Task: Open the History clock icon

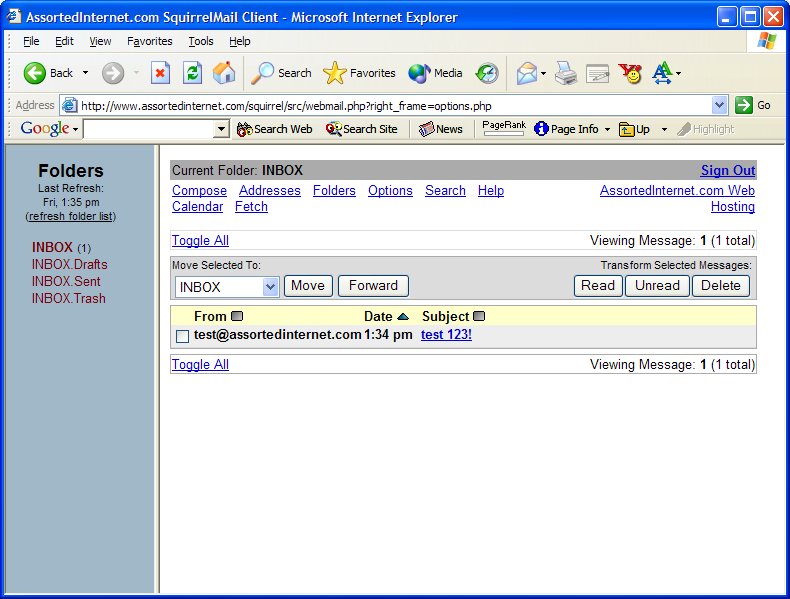Action: (487, 73)
